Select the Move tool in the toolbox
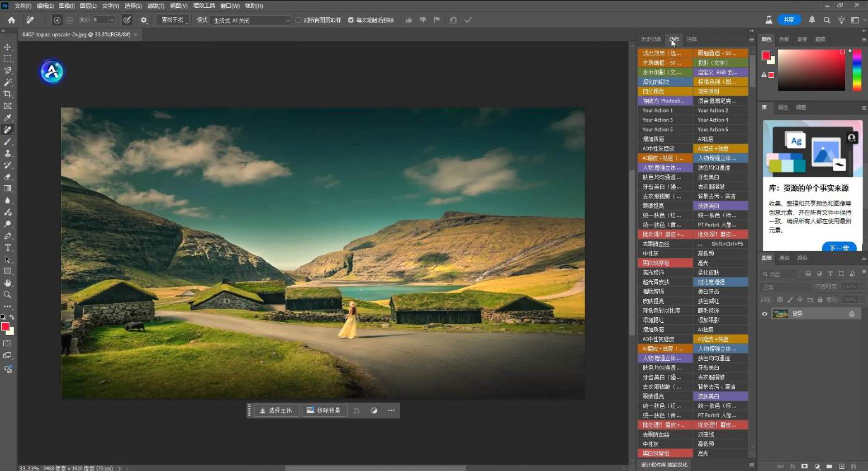Viewport: 868px width, 471px height. pyautogui.click(x=8, y=47)
